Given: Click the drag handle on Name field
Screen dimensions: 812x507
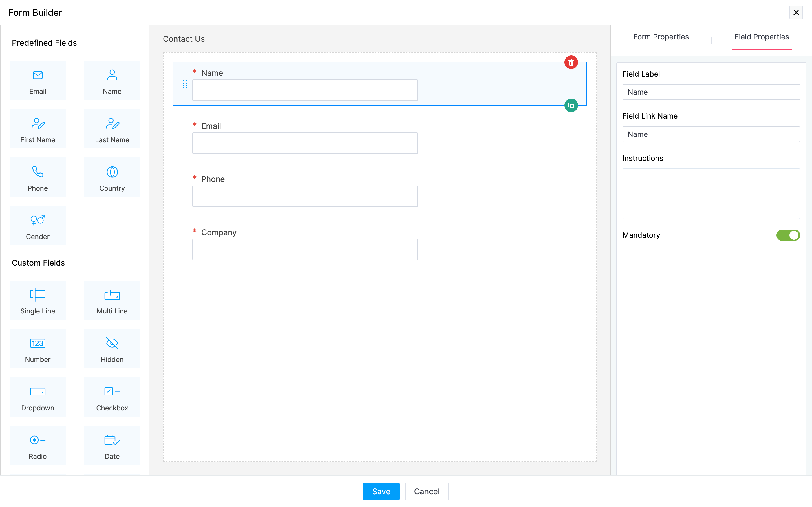Looking at the screenshot, I should pos(185,84).
